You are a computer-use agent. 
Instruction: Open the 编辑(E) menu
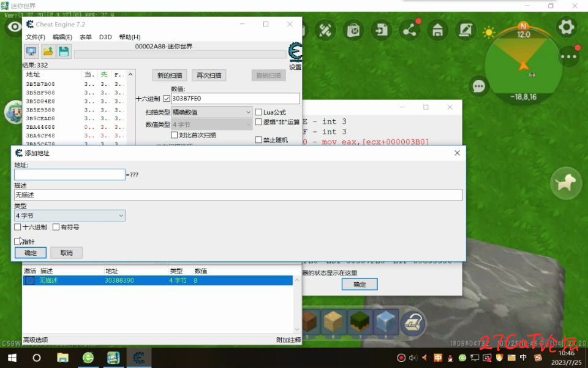62,37
